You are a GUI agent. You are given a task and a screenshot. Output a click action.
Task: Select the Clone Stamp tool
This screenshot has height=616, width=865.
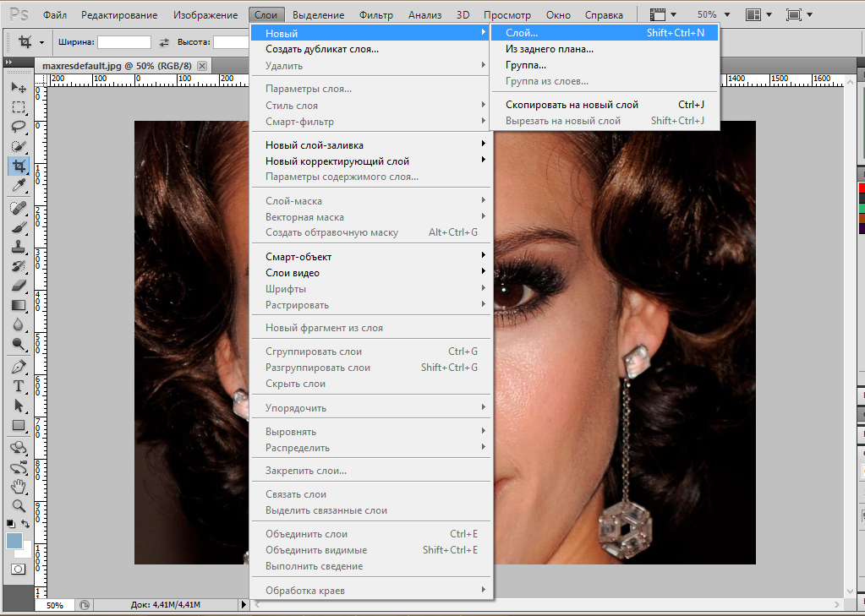tap(19, 247)
